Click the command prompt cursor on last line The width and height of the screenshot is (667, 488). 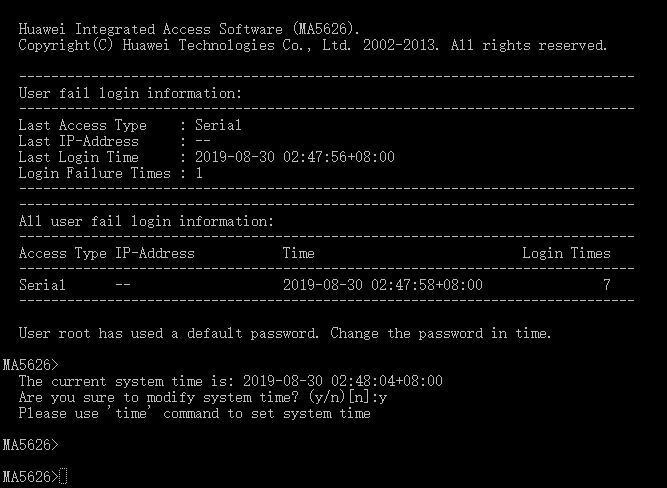(63, 476)
